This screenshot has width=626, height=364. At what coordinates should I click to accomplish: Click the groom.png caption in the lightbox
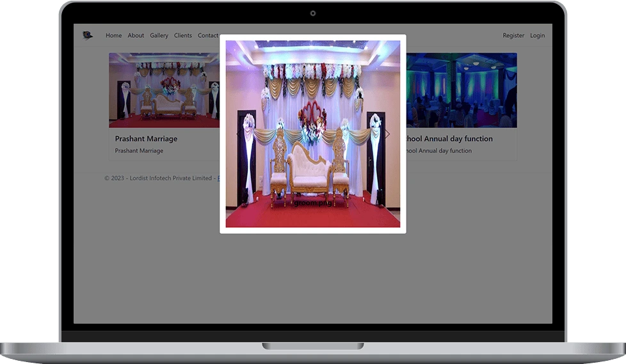coord(312,203)
